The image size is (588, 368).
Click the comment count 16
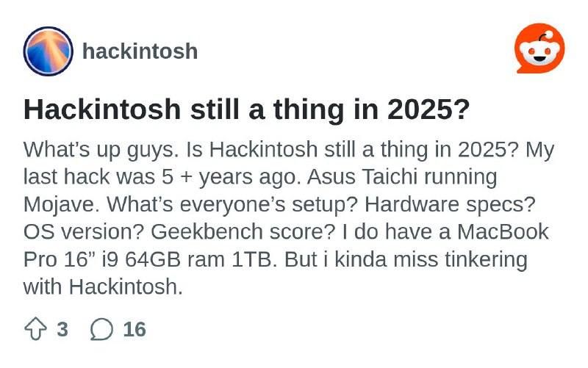pos(134,329)
